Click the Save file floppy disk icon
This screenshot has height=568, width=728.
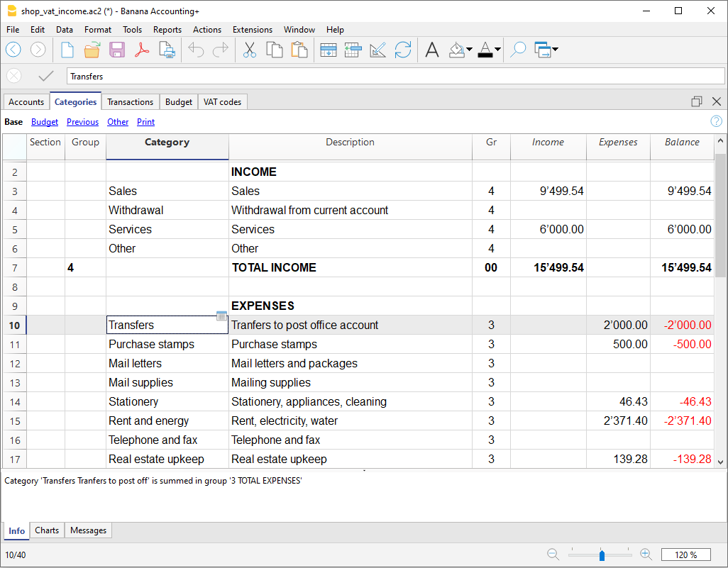117,50
